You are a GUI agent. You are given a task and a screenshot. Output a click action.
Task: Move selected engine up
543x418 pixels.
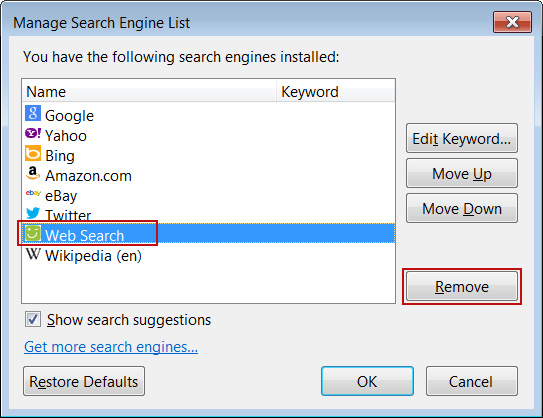click(x=462, y=173)
